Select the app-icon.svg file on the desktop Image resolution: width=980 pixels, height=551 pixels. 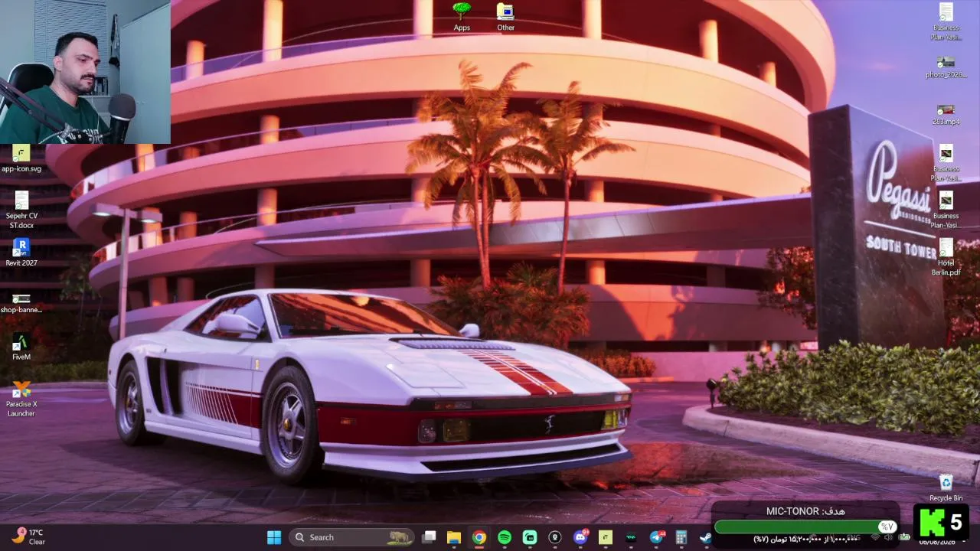pos(21,158)
